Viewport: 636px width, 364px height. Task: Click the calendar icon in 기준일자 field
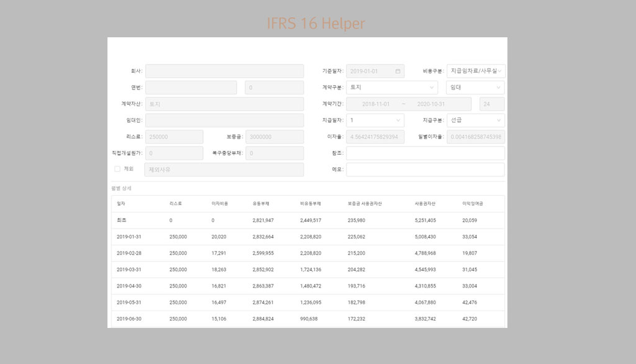[x=397, y=71]
